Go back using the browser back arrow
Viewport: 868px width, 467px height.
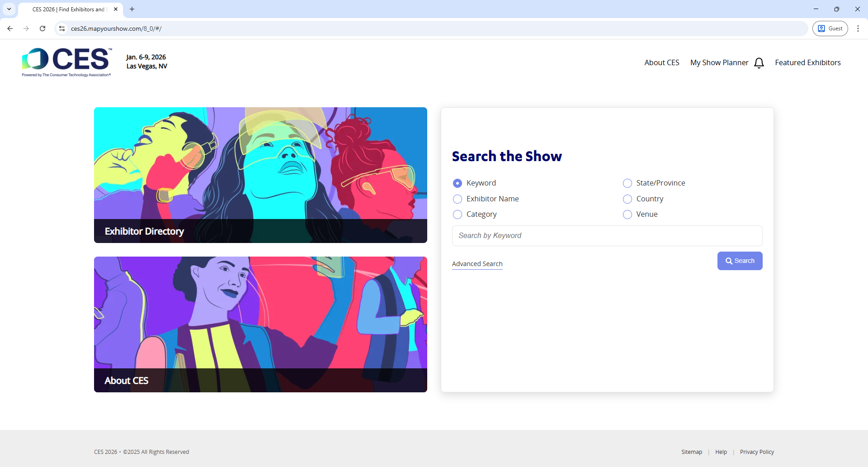click(10, 28)
